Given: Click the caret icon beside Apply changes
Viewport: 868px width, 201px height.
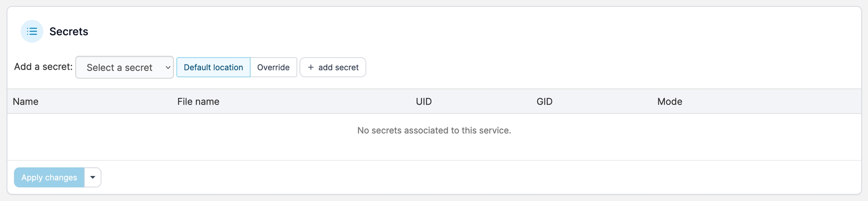Looking at the screenshot, I should [93, 177].
